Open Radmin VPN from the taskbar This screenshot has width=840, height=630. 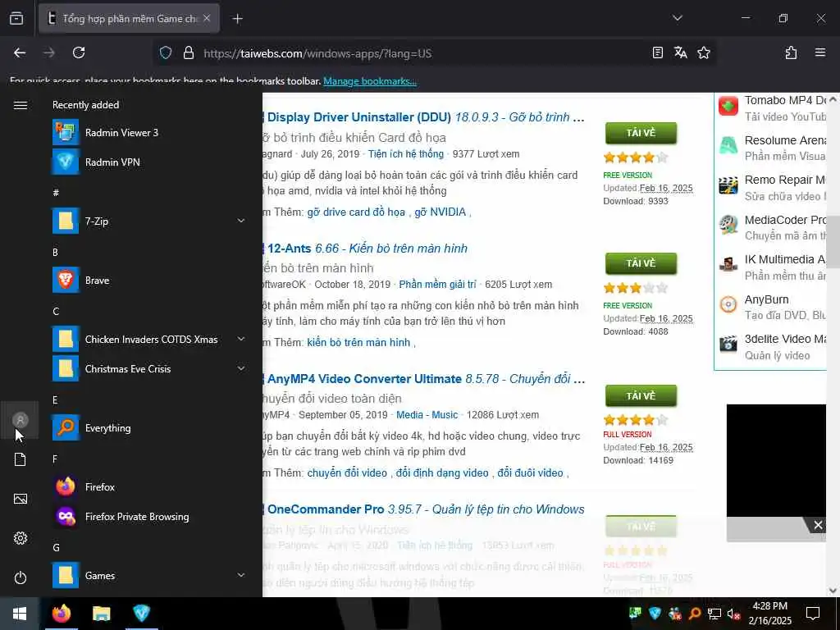141,614
